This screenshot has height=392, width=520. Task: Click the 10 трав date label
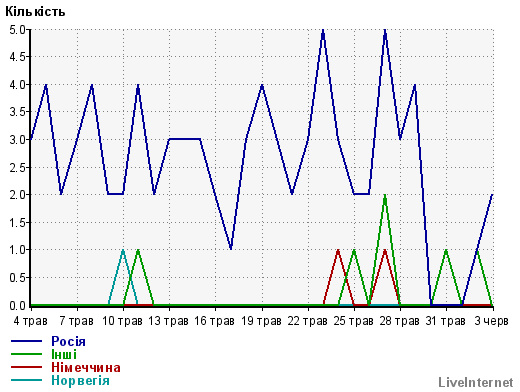122,321
